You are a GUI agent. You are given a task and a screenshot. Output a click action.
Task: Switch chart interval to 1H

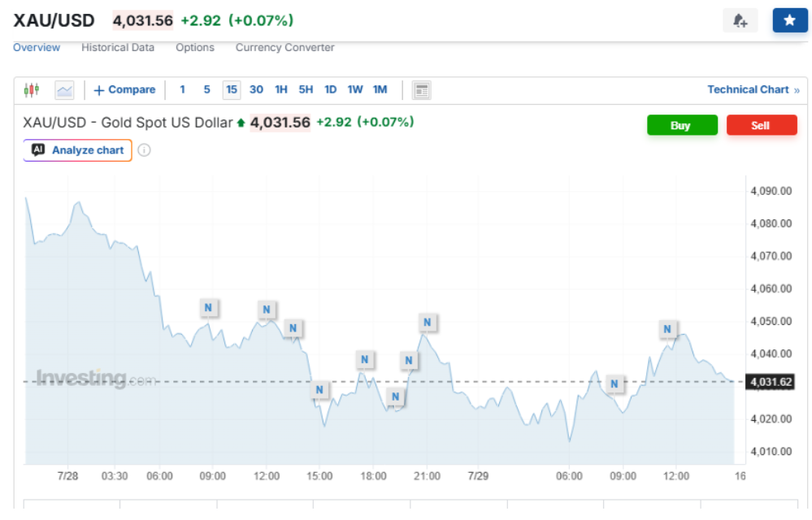click(x=281, y=90)
